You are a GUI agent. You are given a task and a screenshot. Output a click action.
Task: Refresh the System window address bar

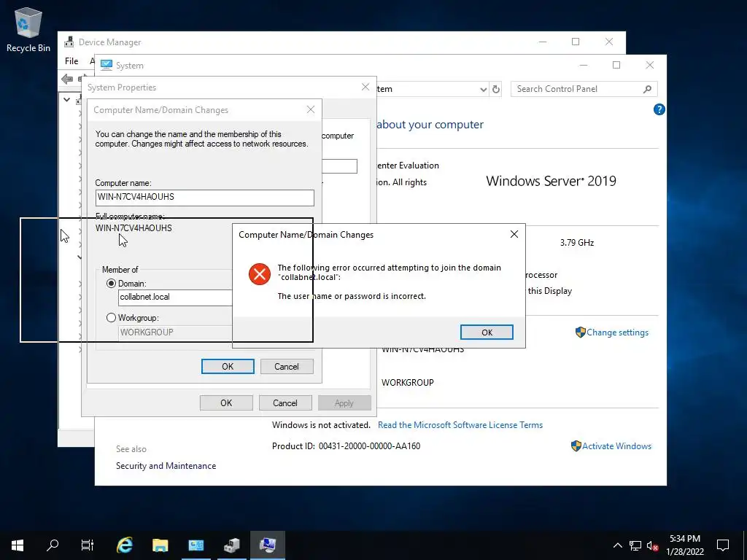pos(496,89)
